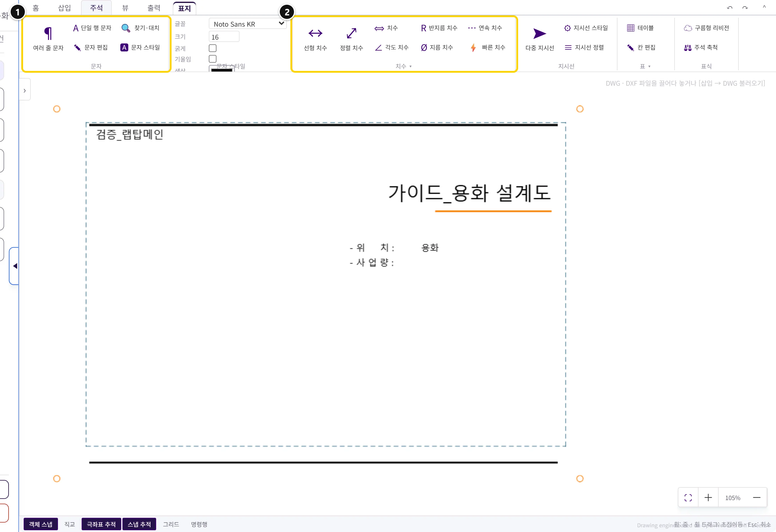Undo the last action
This screenshot has height=532, width=776.
tap(730, 8)
